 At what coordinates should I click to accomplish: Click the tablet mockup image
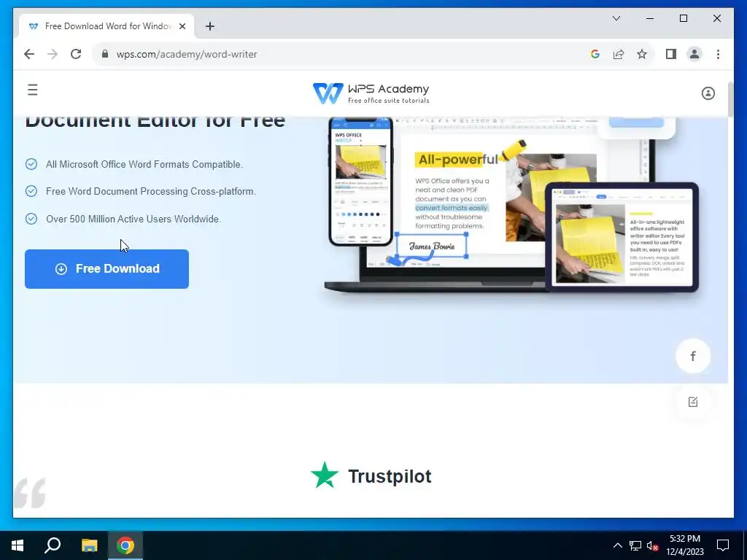(x=622, y=237)
